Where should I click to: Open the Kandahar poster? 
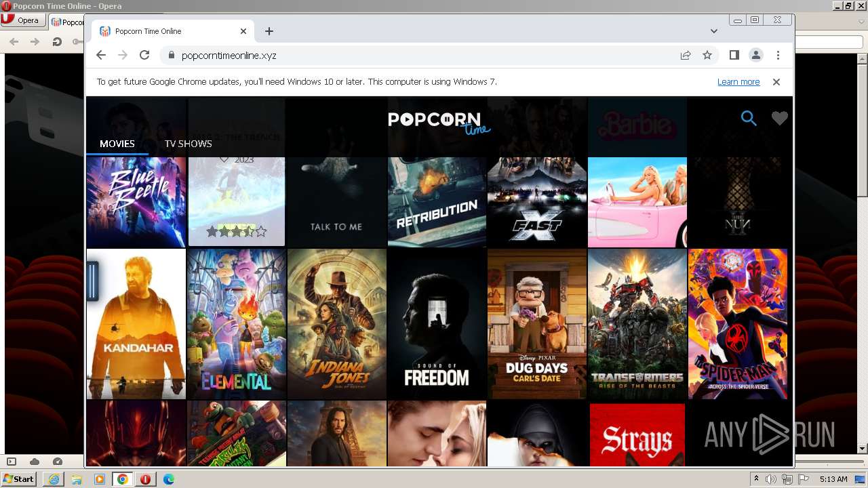point(136,324)
